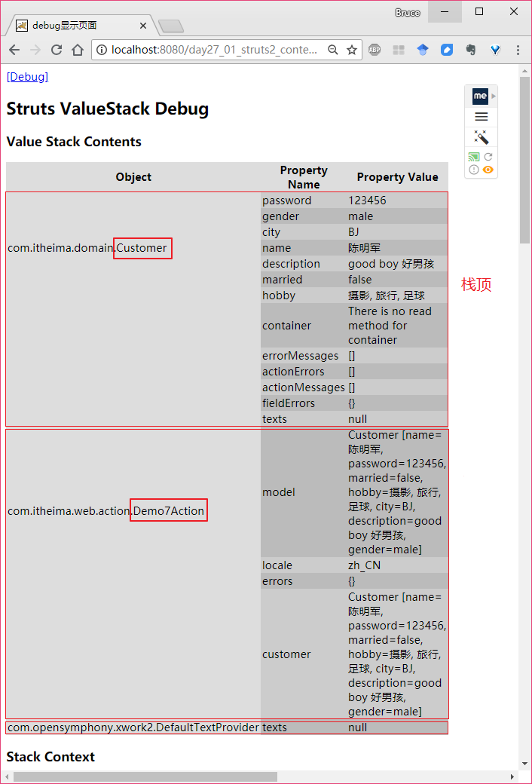532x784 pixels.
Task: Click the 'Object' column header
Action: tap(133, 177)
